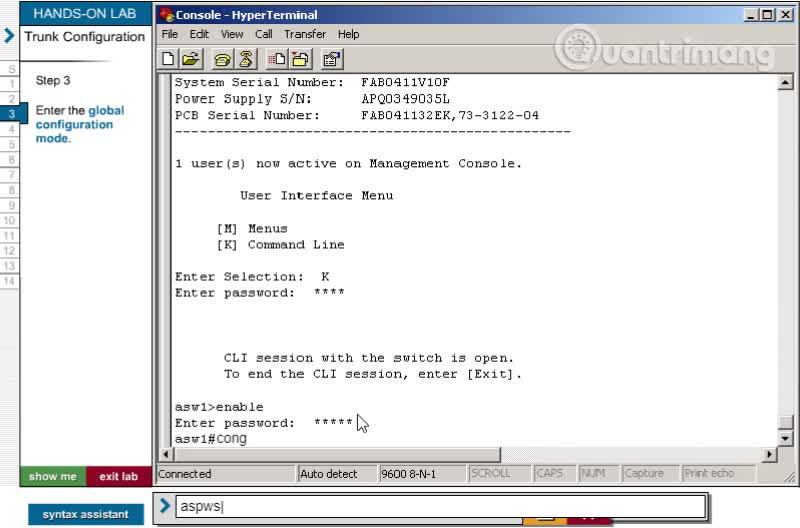Go to lab step 11
Image resolution: width=800 pixels, height=528 pixels.
click(x=10, y=236)
